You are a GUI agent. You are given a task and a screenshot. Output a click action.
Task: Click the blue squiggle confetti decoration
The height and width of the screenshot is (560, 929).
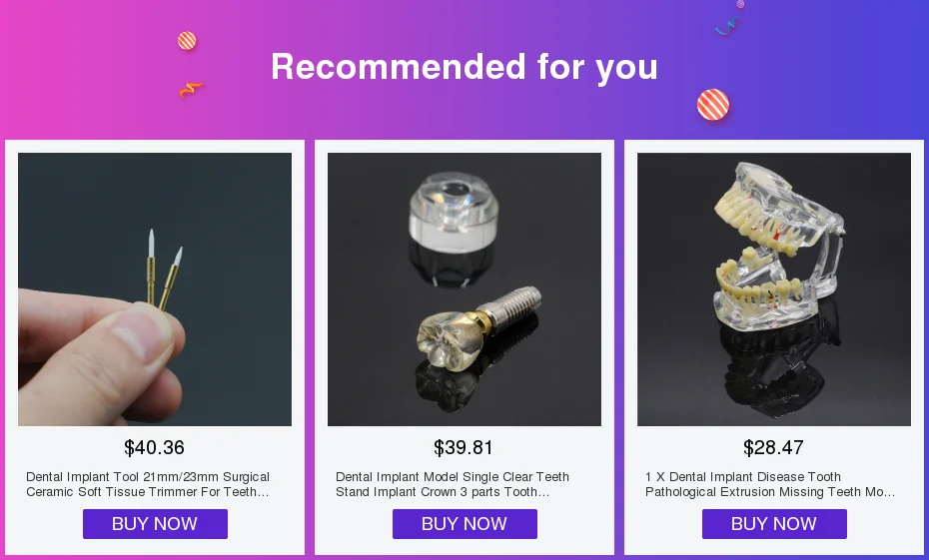[x=726, y=26]
